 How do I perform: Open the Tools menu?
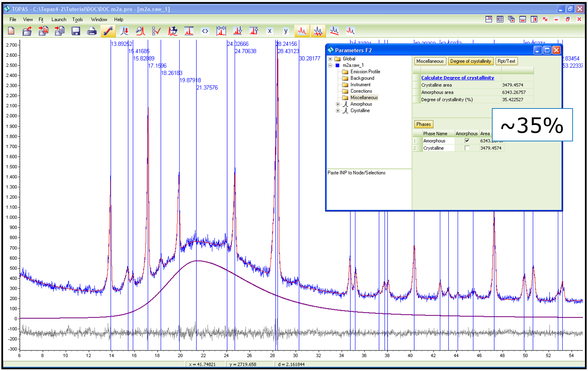tap(78, 20)
